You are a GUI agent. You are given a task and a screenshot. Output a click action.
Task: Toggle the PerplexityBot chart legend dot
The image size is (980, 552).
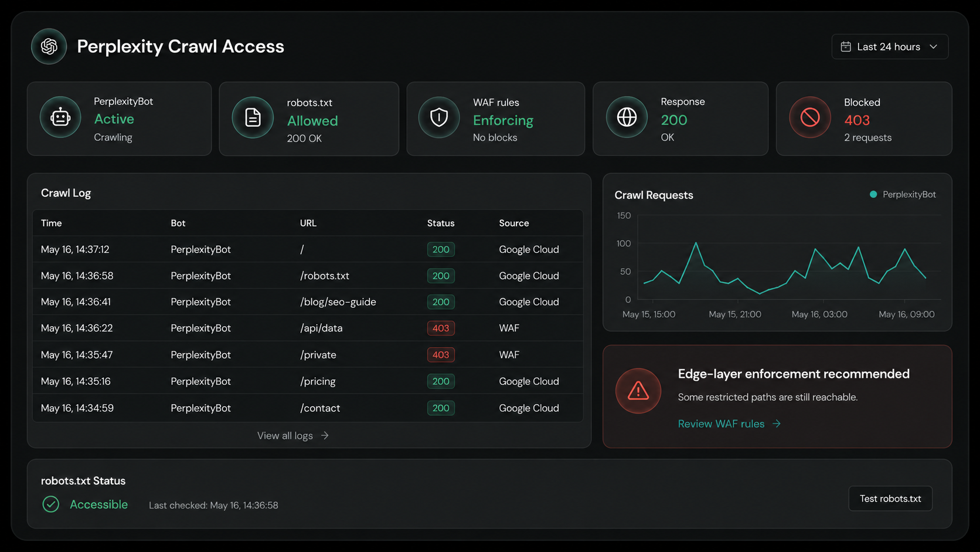873,194
